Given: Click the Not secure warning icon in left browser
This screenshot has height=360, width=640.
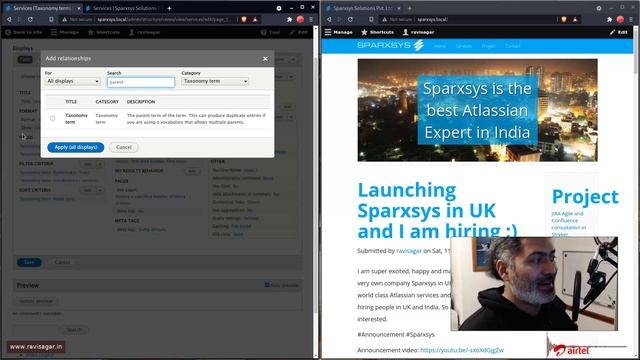Looking at the screenshot, I should [x=64, y=19].
